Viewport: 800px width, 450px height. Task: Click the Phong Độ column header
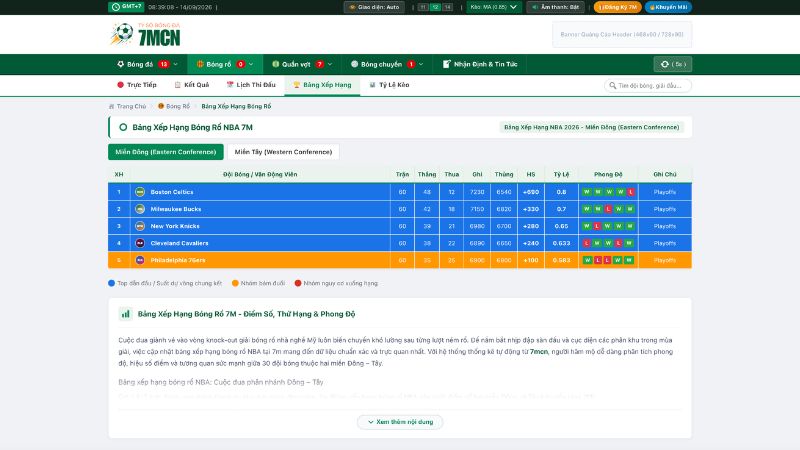[608, 174]
